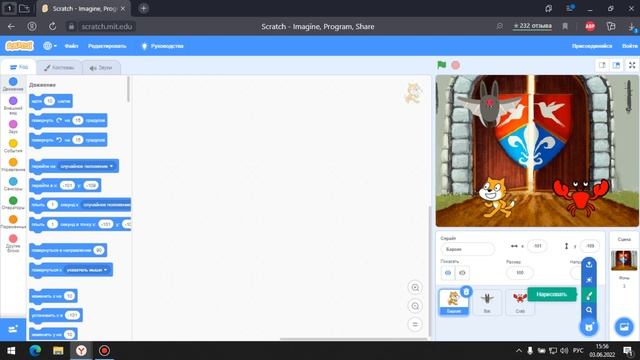Hide the sprite using the crossed eye toggle
Image resolution: width=640 pixels, height=360 pixels.
(462, 273)
